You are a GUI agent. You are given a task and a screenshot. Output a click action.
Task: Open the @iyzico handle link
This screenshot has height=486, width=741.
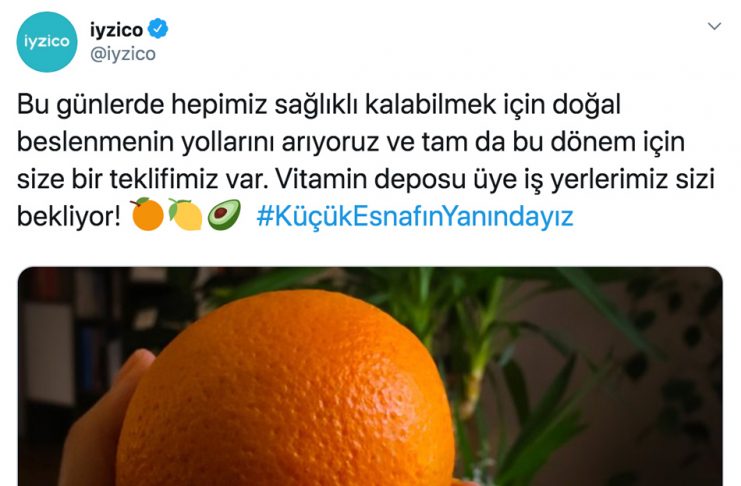pos(122,54)
